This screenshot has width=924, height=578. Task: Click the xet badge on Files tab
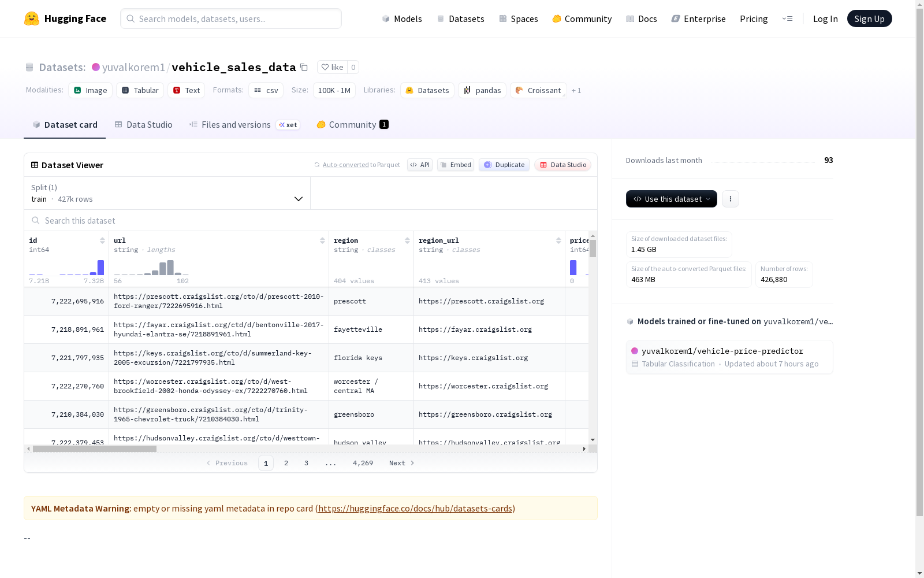tap(288, 125)
